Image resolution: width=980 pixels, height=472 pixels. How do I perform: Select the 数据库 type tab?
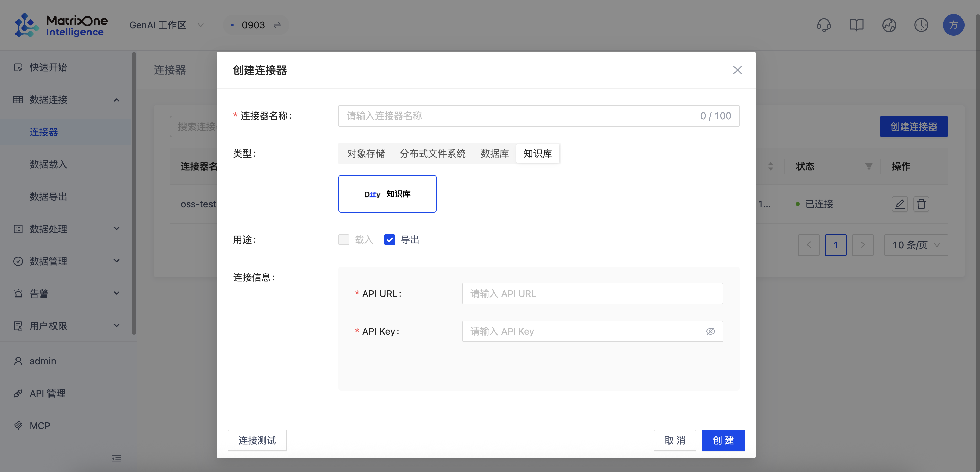pyautogui.click(x=494, y=153)
